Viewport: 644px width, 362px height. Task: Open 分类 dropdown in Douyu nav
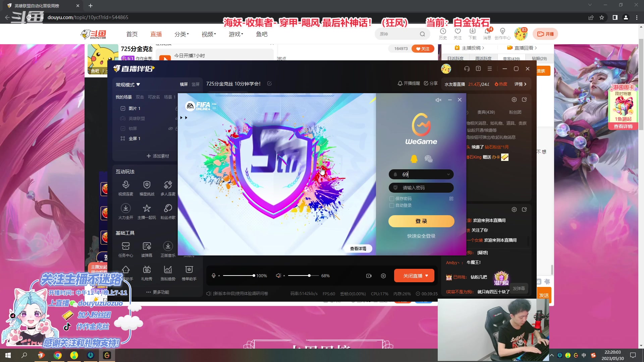point(181,34)
